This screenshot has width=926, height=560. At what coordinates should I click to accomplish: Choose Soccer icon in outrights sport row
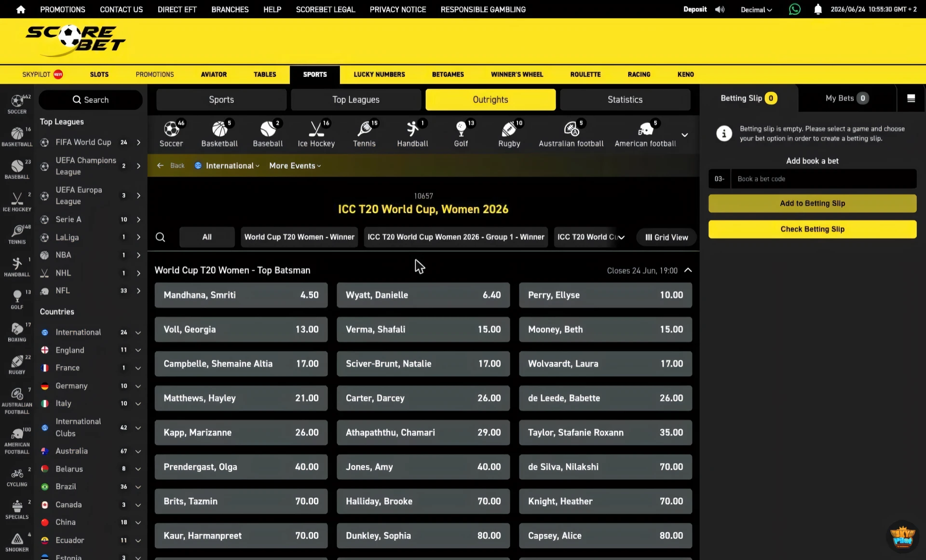[171, 134]
